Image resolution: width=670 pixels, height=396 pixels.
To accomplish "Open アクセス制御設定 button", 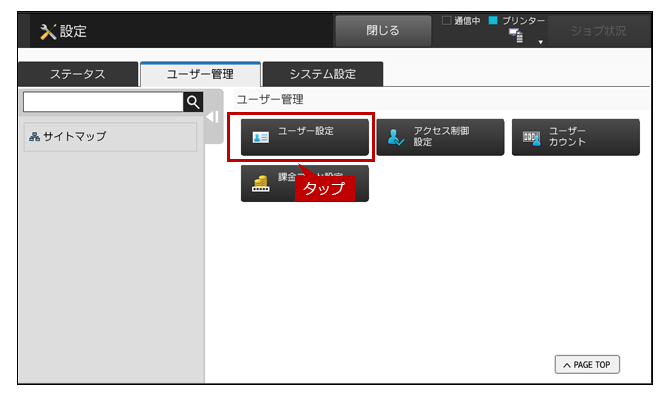I will pos(440,137).
